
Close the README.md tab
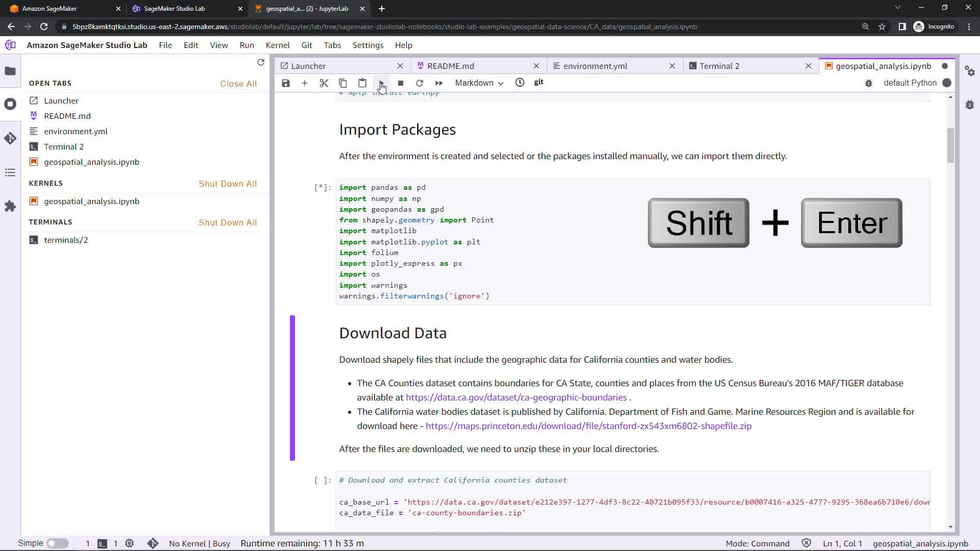coord(536,66)
